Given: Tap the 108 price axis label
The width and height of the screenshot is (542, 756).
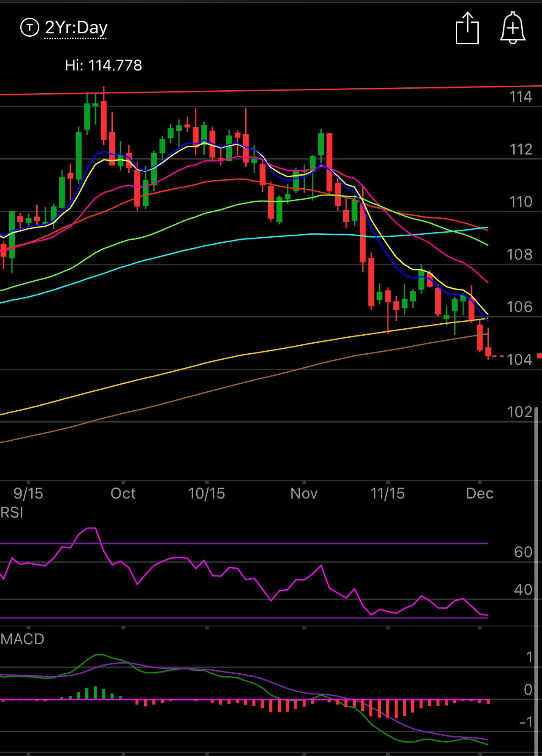Looking at the screenshot, I should point(520,255).
